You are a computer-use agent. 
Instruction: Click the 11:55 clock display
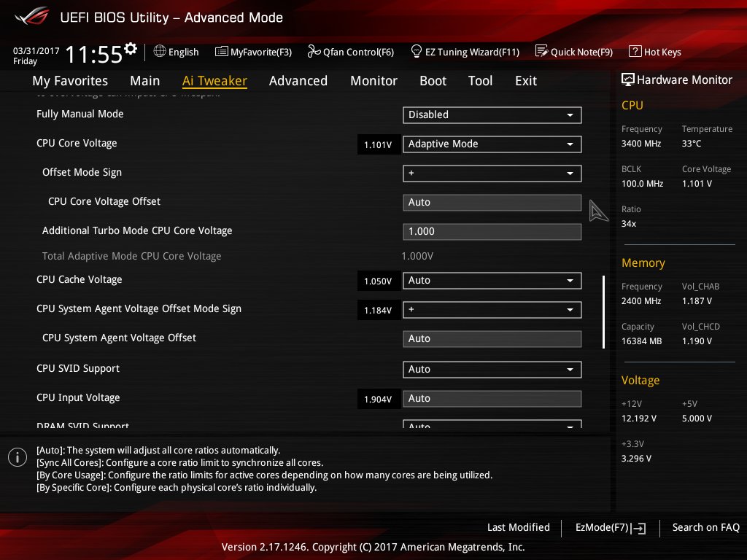[x=94, y=54]
